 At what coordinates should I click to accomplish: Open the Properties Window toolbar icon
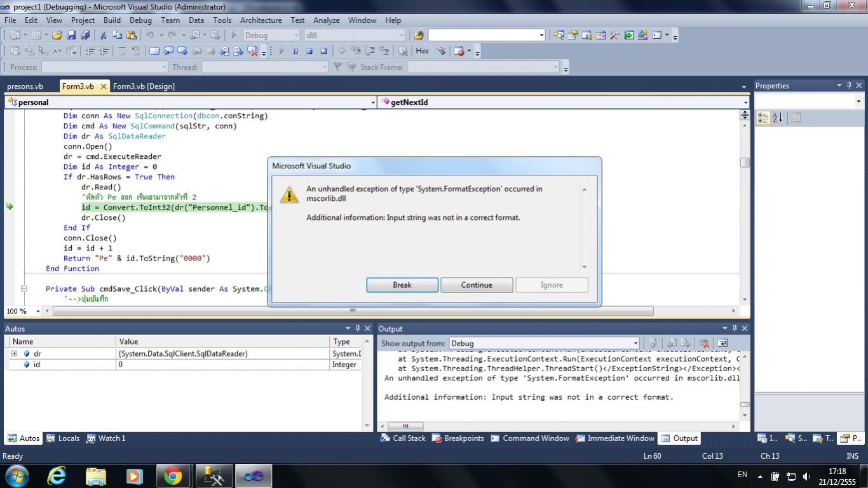pyautogui.click(x=573, y=36)
